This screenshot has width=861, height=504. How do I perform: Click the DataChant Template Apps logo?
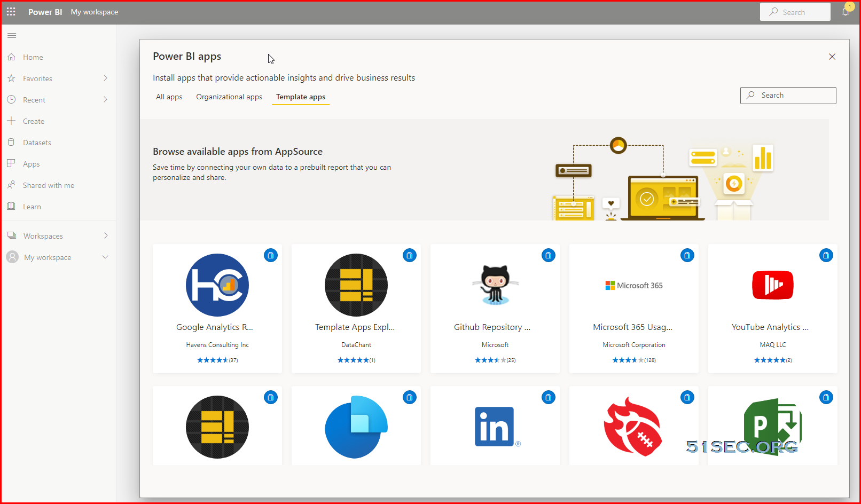point(356,285)
